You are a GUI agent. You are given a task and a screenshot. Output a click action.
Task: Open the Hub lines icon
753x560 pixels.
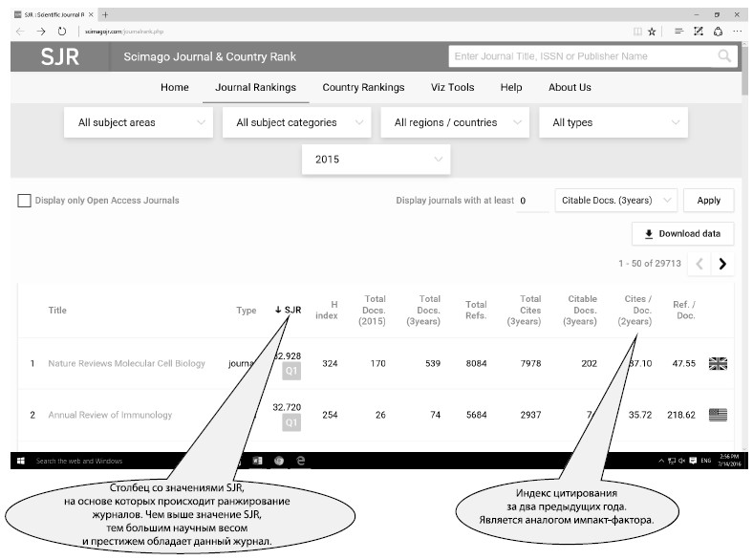click(678, 32)
